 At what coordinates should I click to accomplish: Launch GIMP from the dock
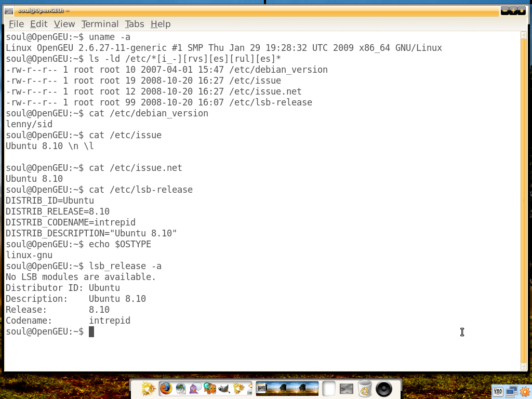224,389
